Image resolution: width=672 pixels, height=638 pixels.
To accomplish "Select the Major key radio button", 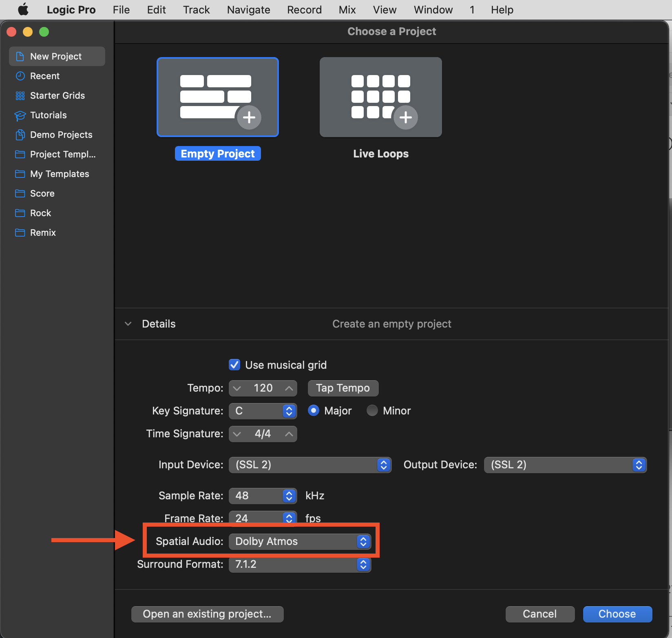I will [314, 410].
